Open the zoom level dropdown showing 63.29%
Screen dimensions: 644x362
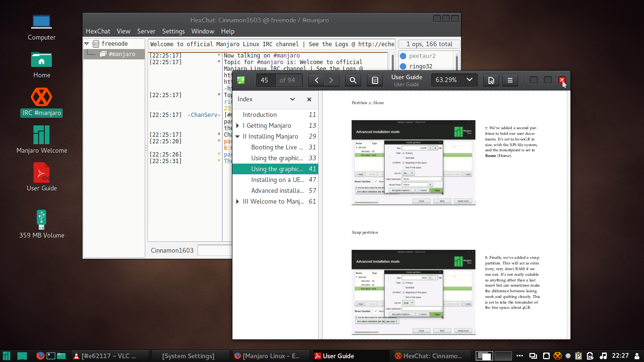[x=454, y=80]
